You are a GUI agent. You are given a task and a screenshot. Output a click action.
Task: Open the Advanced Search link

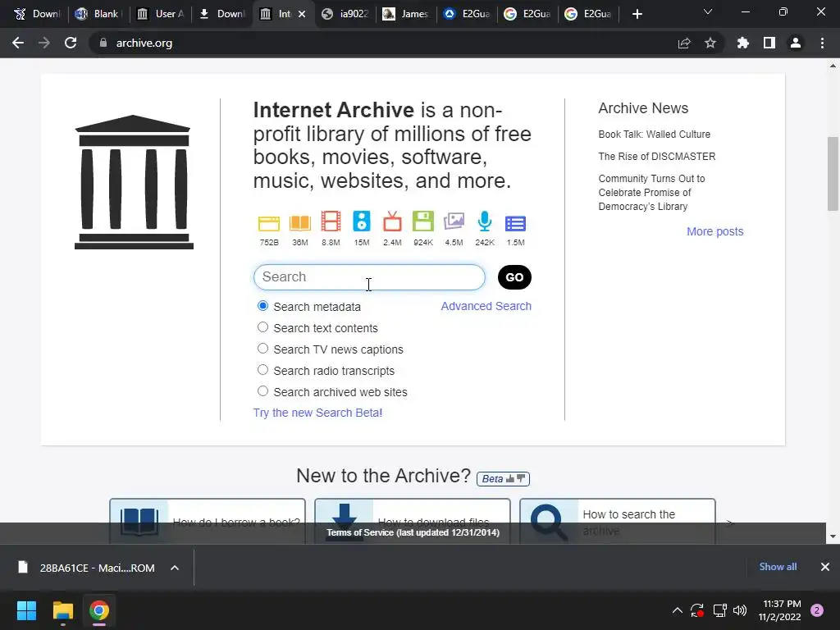[486, 306]
